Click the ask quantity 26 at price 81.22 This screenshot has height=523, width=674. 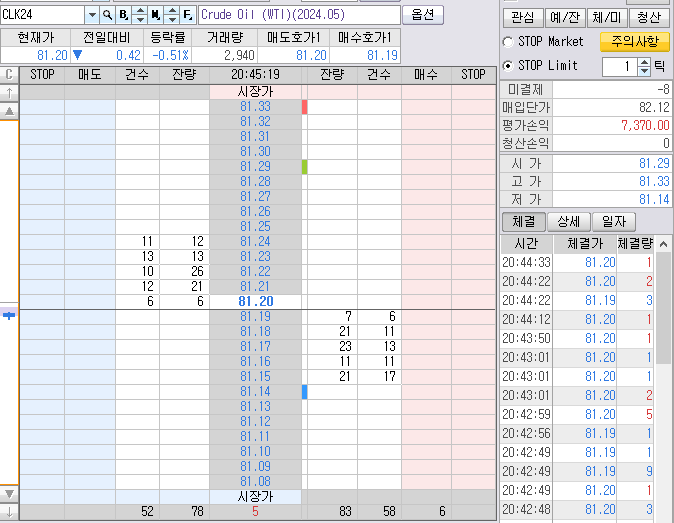184,272
